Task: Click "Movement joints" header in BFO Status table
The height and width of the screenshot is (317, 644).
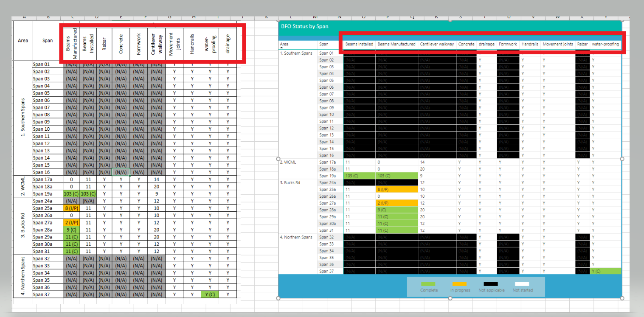Action: [x=558, y=44]
